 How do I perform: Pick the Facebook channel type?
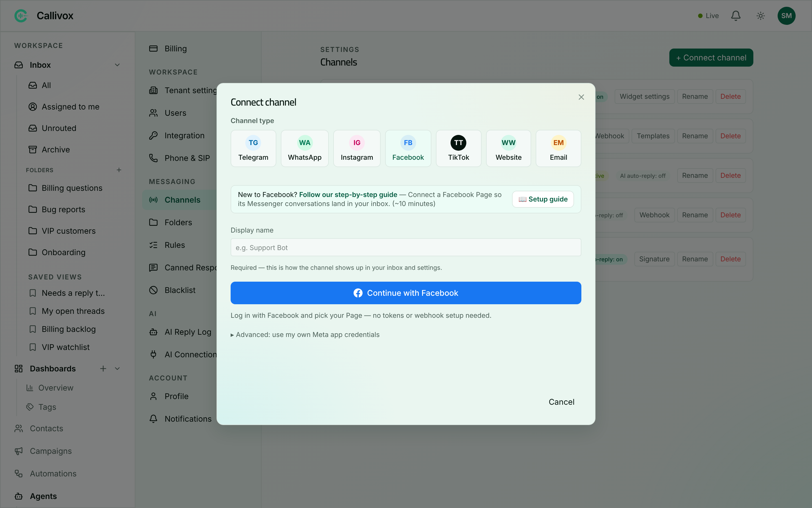[x=408, y=148]
